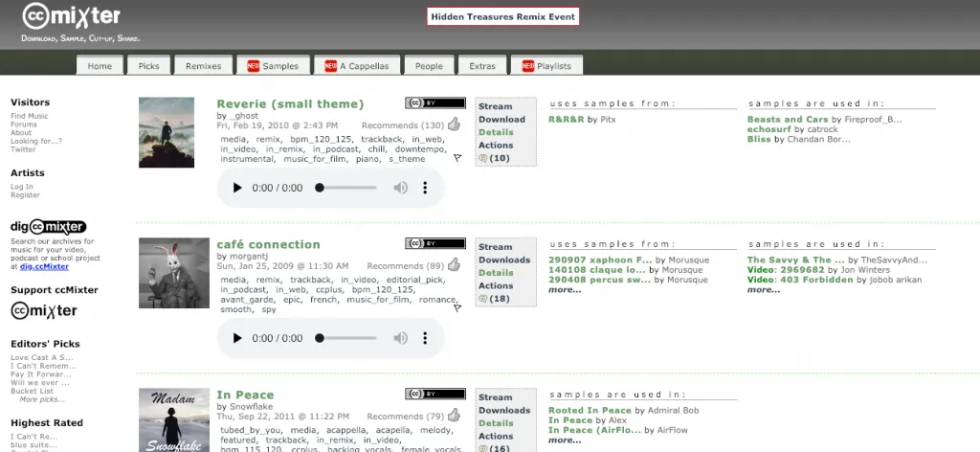Open the People tab
The width and height of the screenshot is (980, 452).
(429, 66)
